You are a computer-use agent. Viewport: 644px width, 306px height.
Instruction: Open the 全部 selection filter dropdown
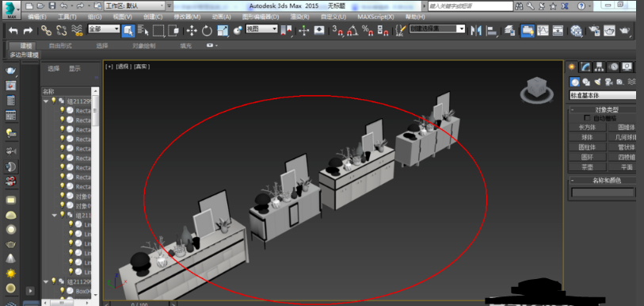click(104, 29)
